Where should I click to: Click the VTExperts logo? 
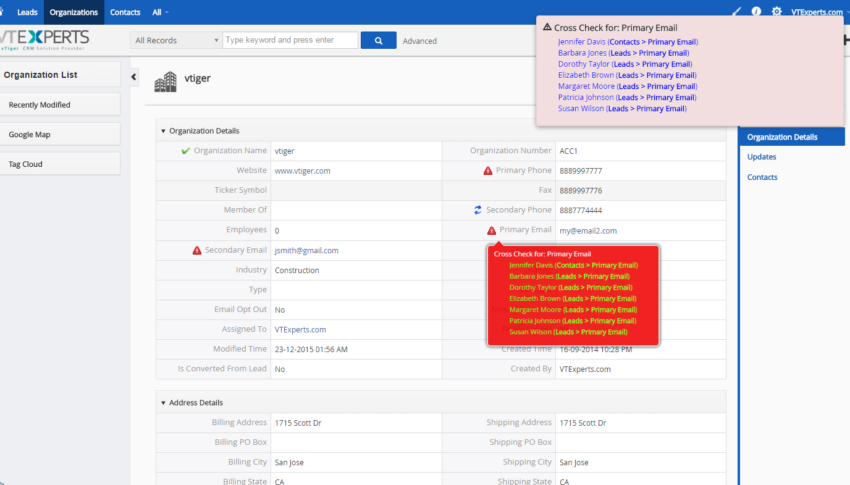point(44,40)
